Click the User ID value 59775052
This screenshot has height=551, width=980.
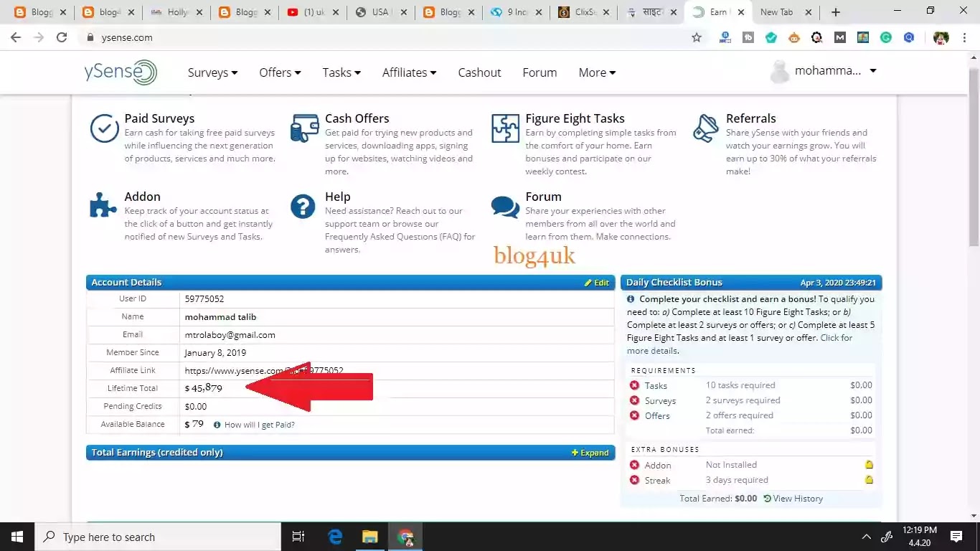204,299
